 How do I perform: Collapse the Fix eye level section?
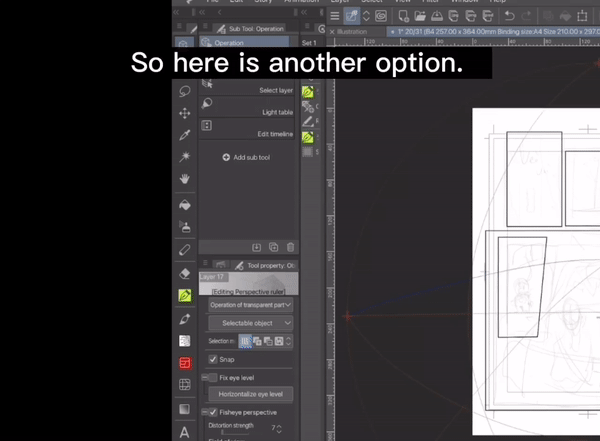tap(205, 378)
